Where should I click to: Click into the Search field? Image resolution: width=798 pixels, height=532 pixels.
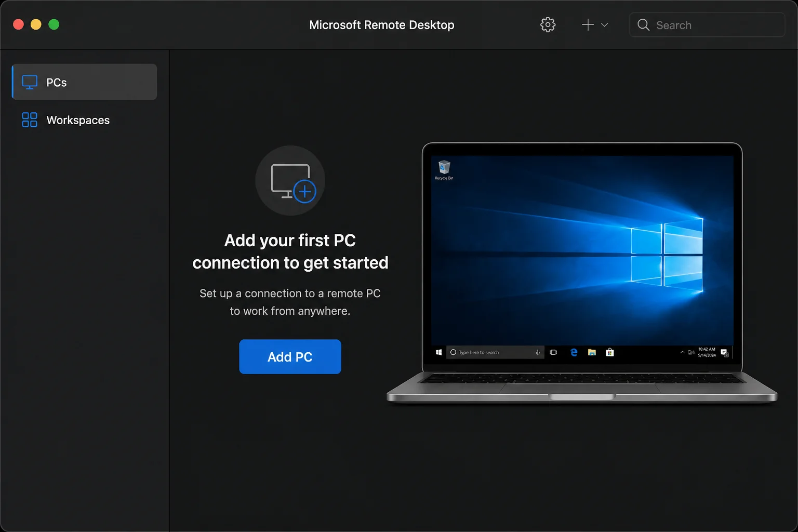pyautogui.click(x=707, y=25)
